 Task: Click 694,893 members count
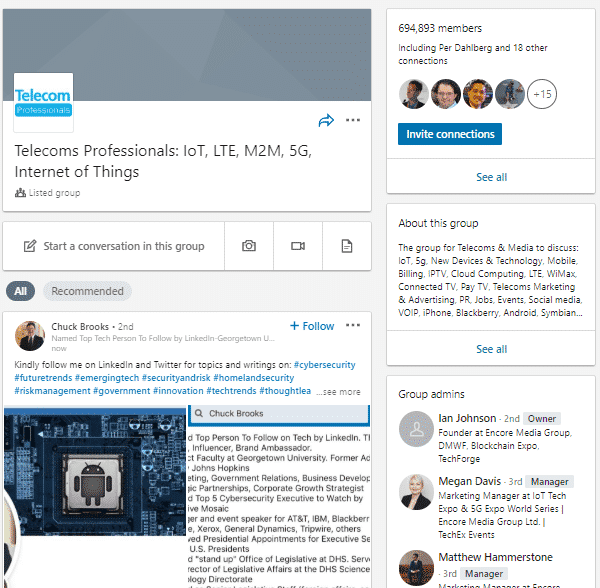click(x=440, y=28)
